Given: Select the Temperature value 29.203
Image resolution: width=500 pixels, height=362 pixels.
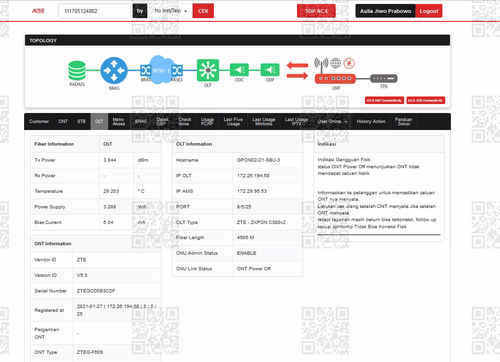Looking at the screenshot, I should [111, 191].
